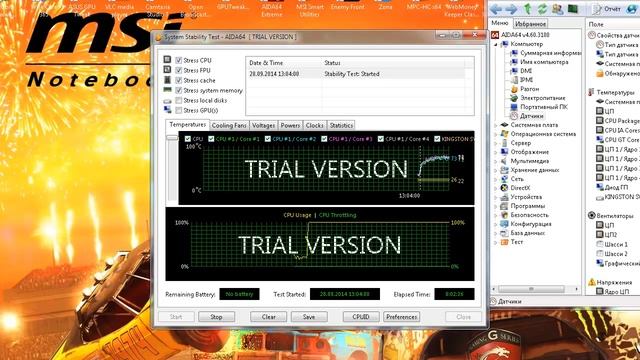The height and width of the screenshot is (360, 640).
Task: Open Имя компьютера page
Action: point(544,62)
